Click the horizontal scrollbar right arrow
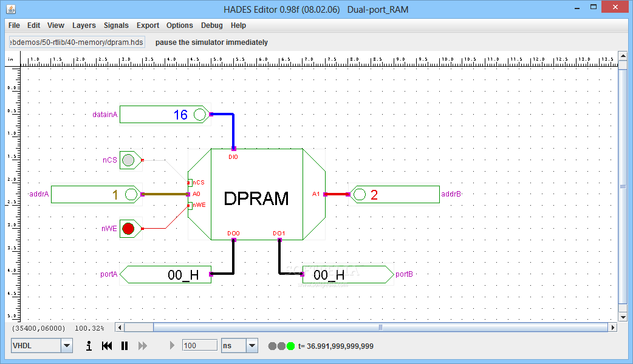633x364 pixels. point(613,328)
